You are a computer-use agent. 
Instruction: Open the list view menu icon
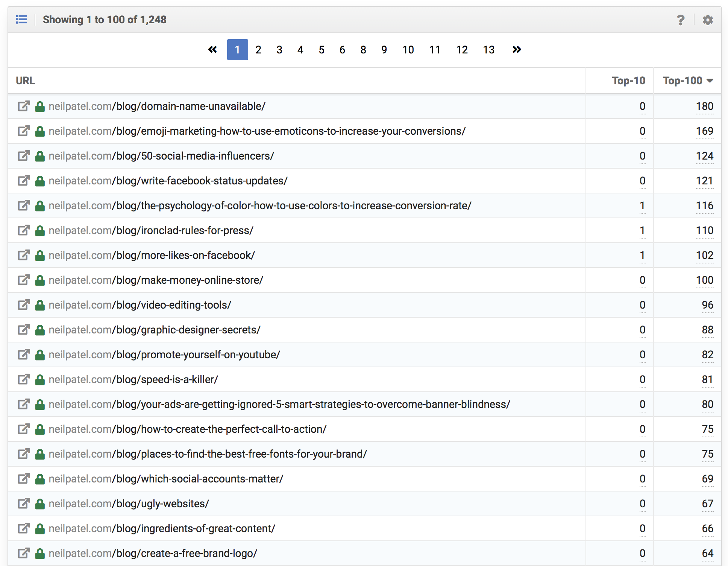pyautogui.click(x=21, y=19)
